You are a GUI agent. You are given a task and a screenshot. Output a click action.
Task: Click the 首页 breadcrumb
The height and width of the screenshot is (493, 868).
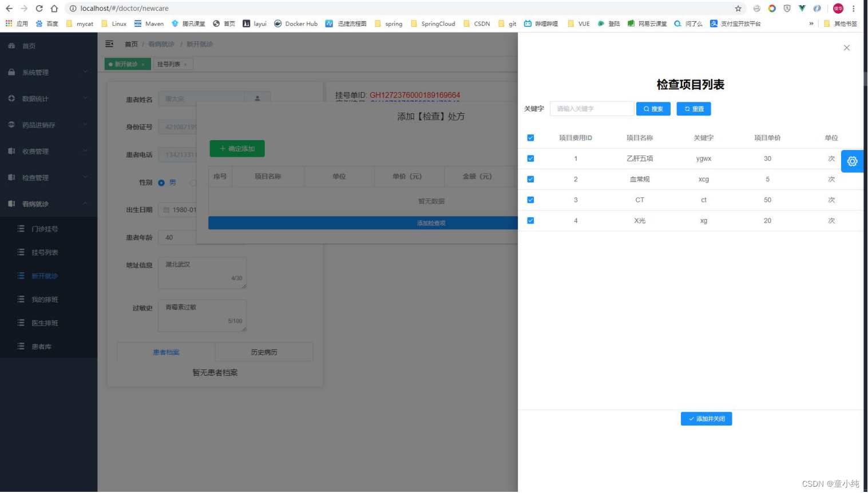(x=132, y=44)
